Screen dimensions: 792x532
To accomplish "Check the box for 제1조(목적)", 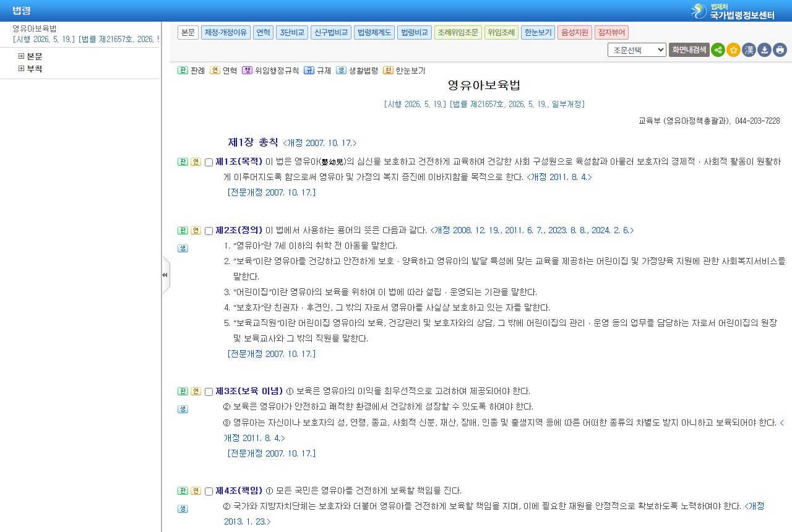I will point(209,163).
